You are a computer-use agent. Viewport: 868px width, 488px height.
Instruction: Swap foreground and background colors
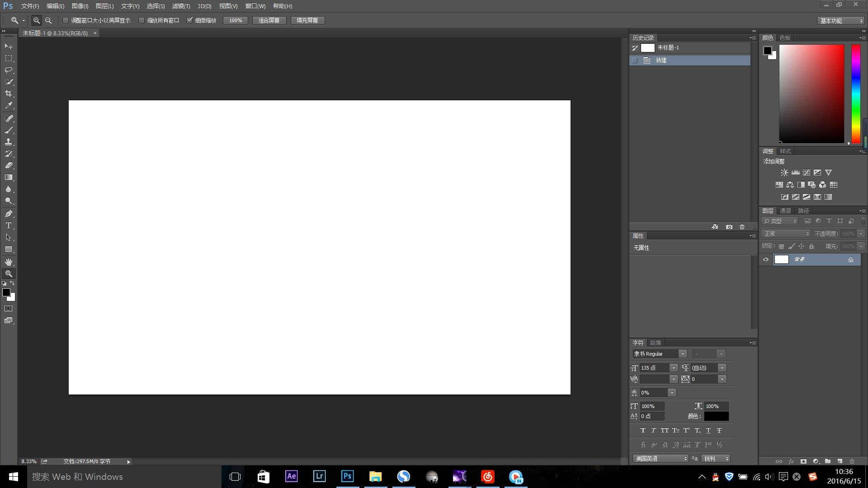point(12,283)
